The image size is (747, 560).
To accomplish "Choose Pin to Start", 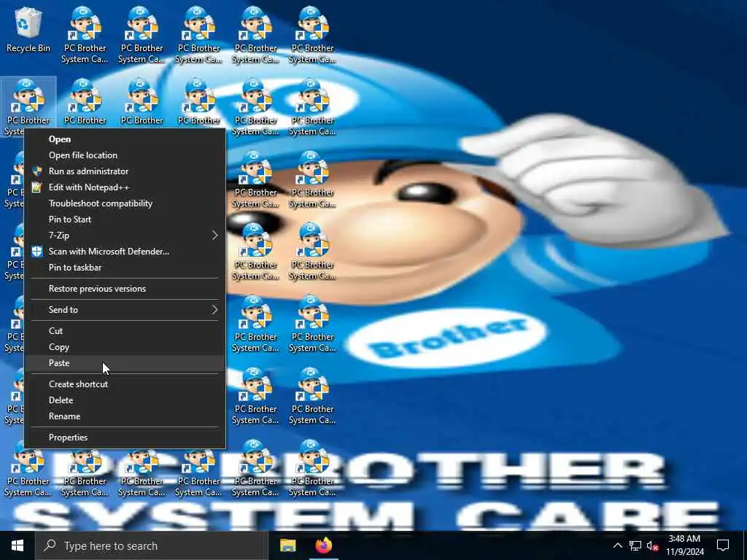I will pyautogui.click(x=124, y=219).
